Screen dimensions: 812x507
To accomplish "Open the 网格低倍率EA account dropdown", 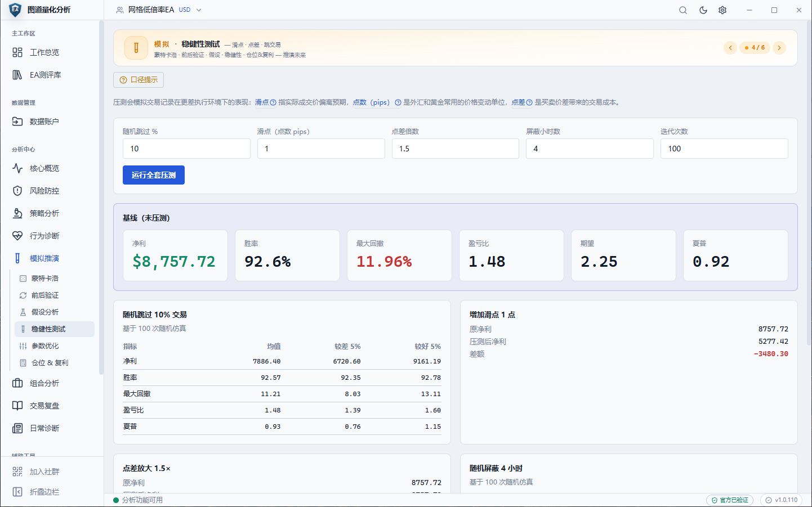I will (x=159, y=10).
